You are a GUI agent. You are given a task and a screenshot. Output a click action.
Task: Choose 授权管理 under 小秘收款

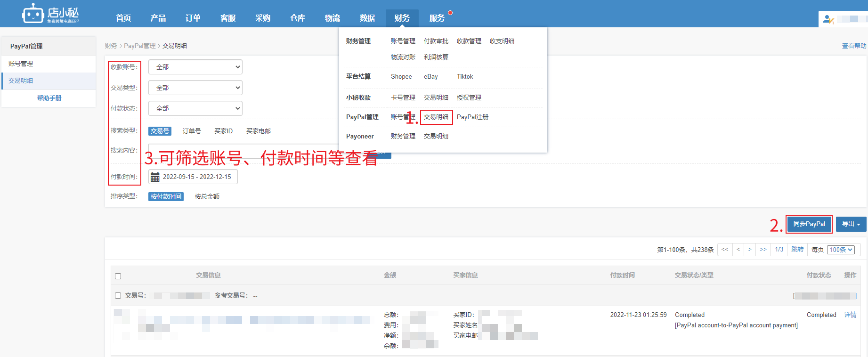[x=469, y=97]
